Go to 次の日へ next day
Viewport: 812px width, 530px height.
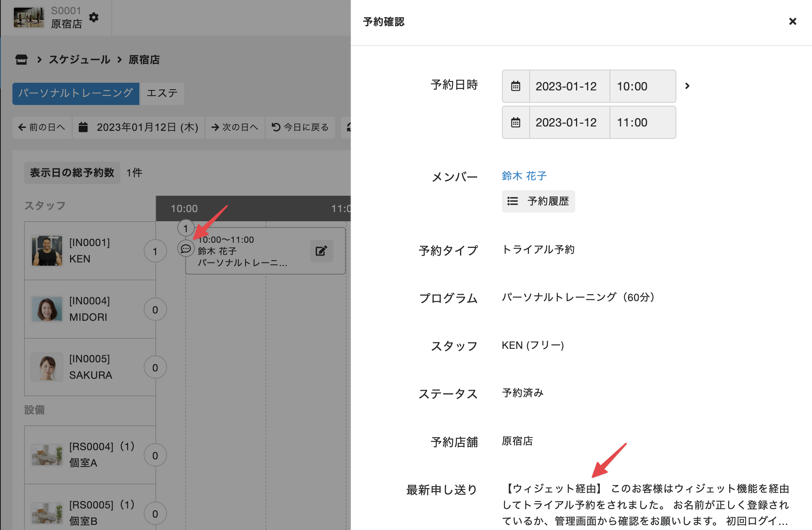pos(235,127)
